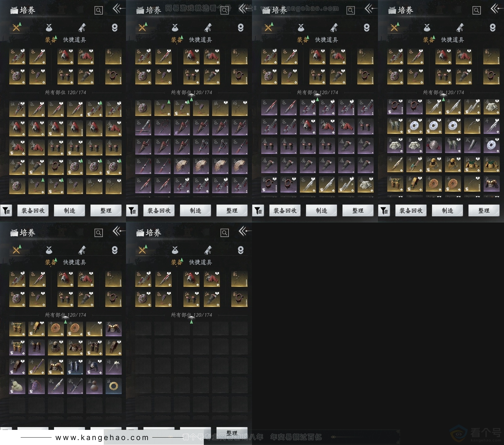This screenshot has width=504, height=445.
Task: Click the coin currency icon in the third top panel
Action: click(x=367, y=28)
